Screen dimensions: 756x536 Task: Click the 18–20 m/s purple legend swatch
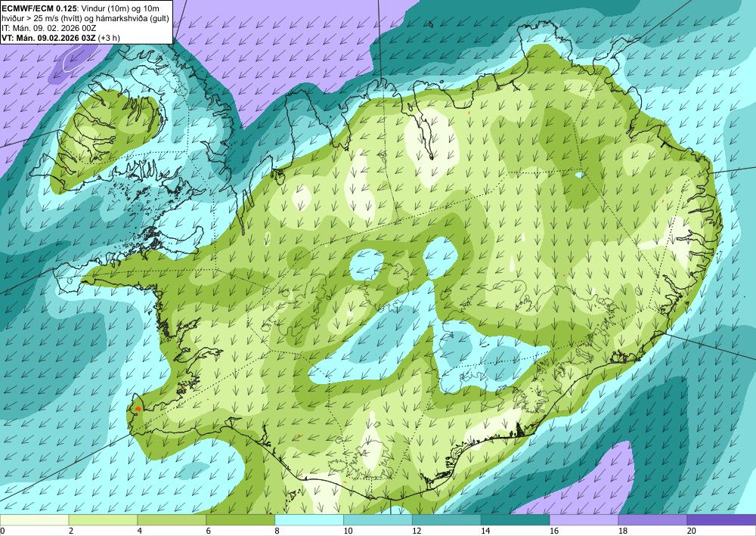[652, 520]
